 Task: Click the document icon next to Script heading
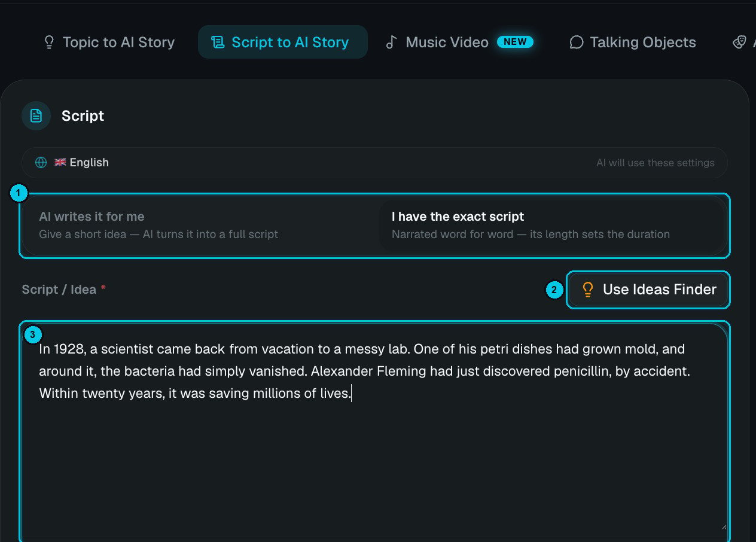coord(36,115)
